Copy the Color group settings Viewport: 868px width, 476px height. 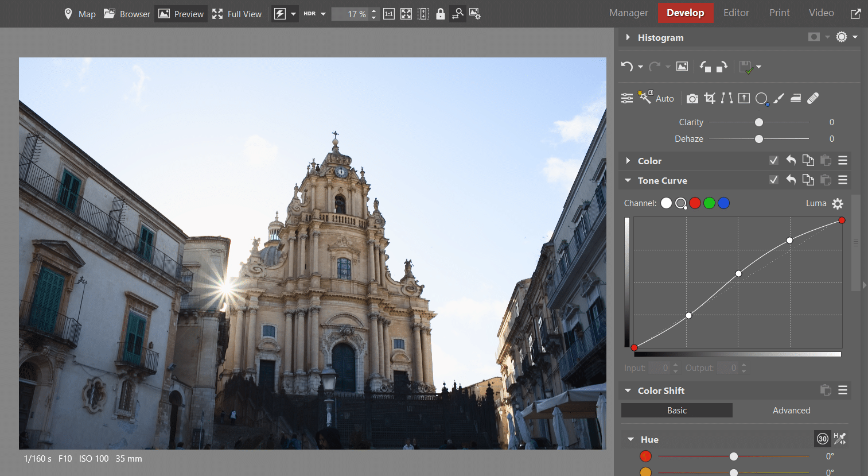[808, 160]
